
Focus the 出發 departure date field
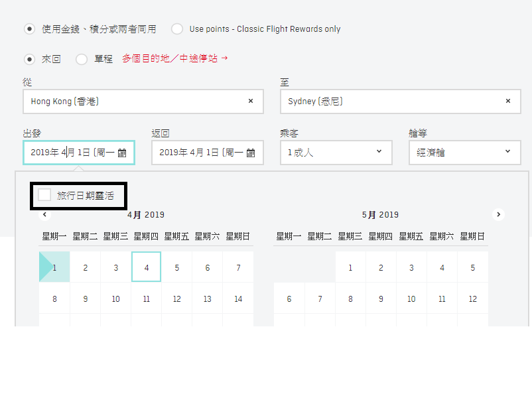(x=79, y=153)
